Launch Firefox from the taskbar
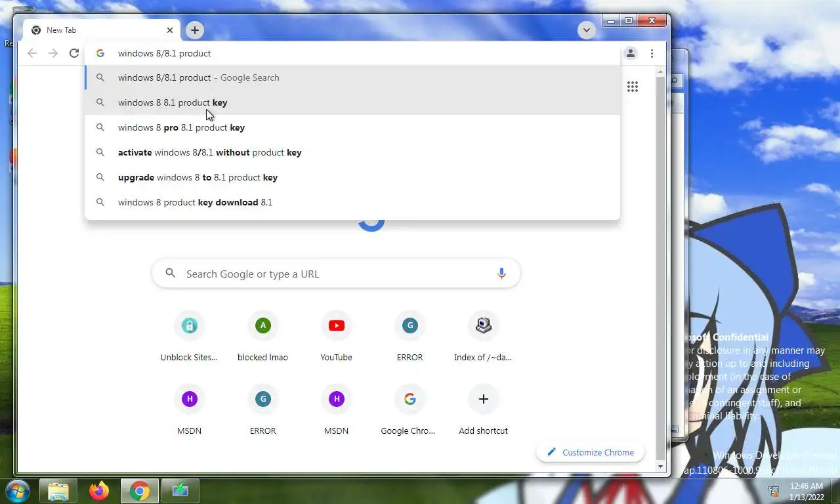The width and height of the screenshot is (840, 504). point(99,491)
